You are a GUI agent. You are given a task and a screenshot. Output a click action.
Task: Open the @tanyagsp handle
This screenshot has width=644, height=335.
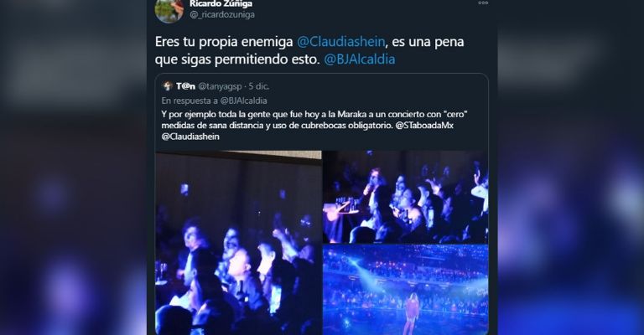tap(220, 86)
